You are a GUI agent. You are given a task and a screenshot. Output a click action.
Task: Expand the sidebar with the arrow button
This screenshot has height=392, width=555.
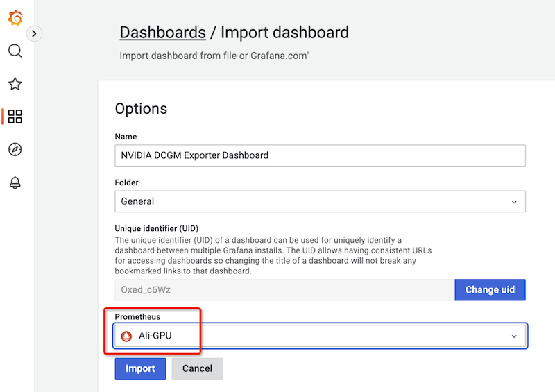coord(34,33)
